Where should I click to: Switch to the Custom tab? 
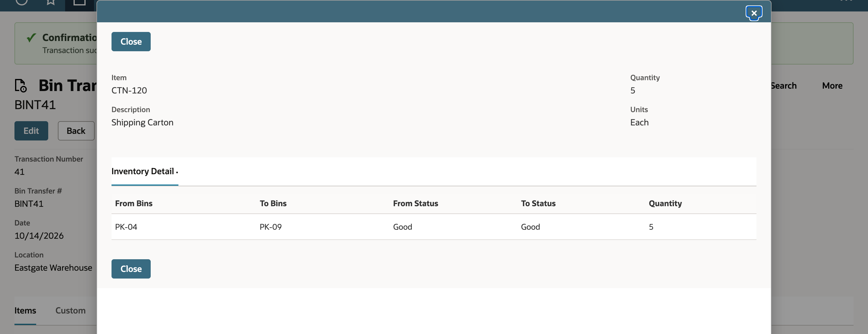[x=71, y=310]
